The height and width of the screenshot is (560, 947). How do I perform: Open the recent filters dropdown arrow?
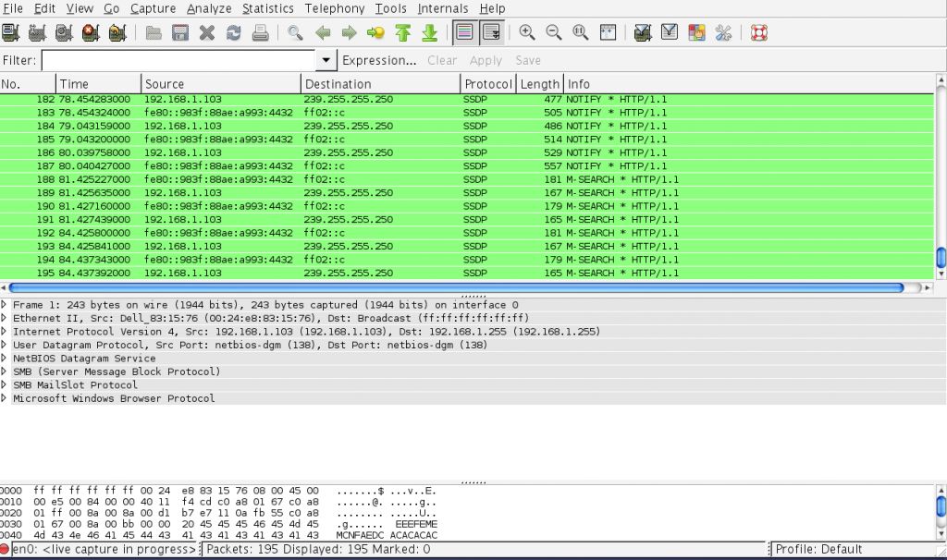326,60
